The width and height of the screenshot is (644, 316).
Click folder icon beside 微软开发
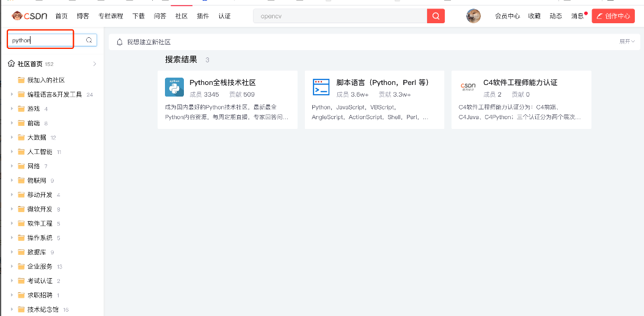pos(21,209)
